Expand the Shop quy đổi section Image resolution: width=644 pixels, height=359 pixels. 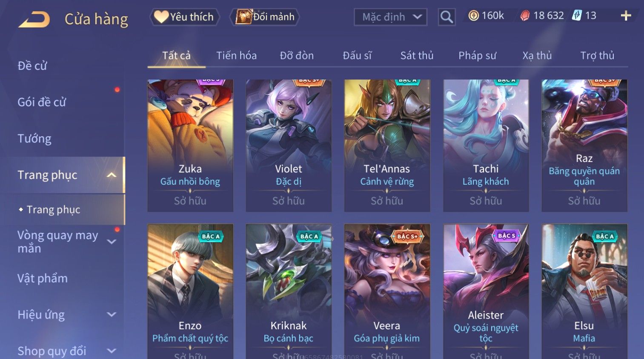[112, 351]
